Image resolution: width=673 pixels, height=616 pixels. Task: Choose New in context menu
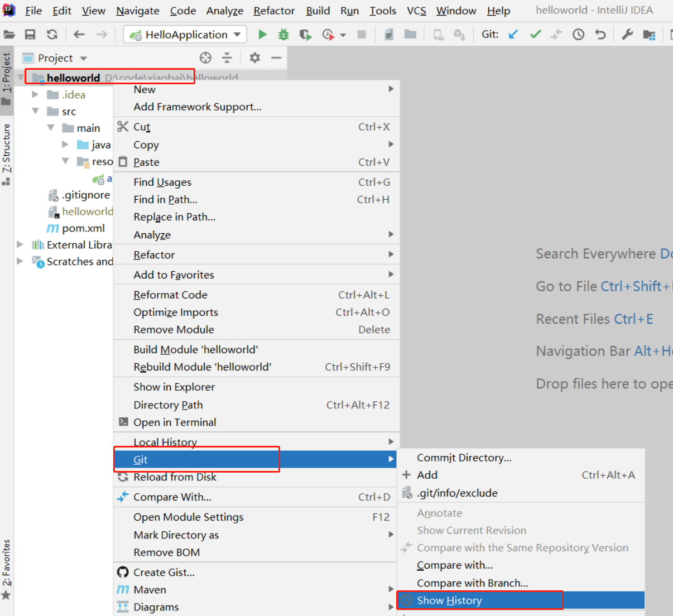257,89
